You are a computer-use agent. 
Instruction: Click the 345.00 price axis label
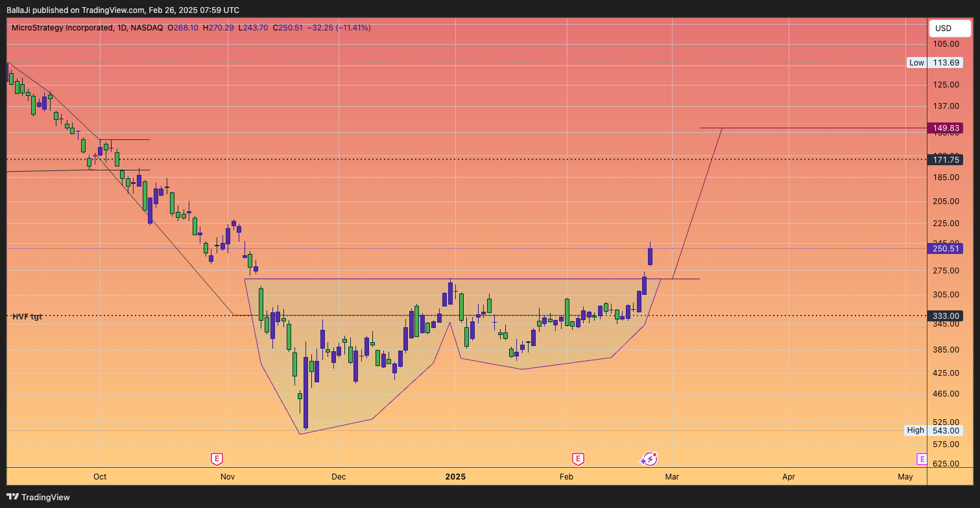pyautogui.click(x=946, y=323)
